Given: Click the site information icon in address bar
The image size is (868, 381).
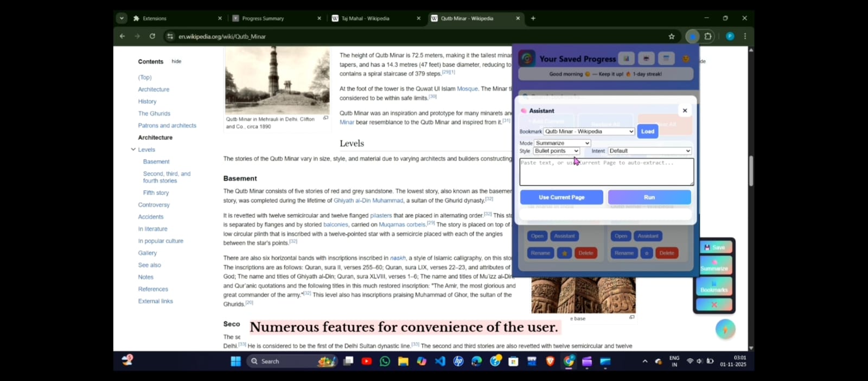Looking at the screenshot, I should (x=170, y=36).
